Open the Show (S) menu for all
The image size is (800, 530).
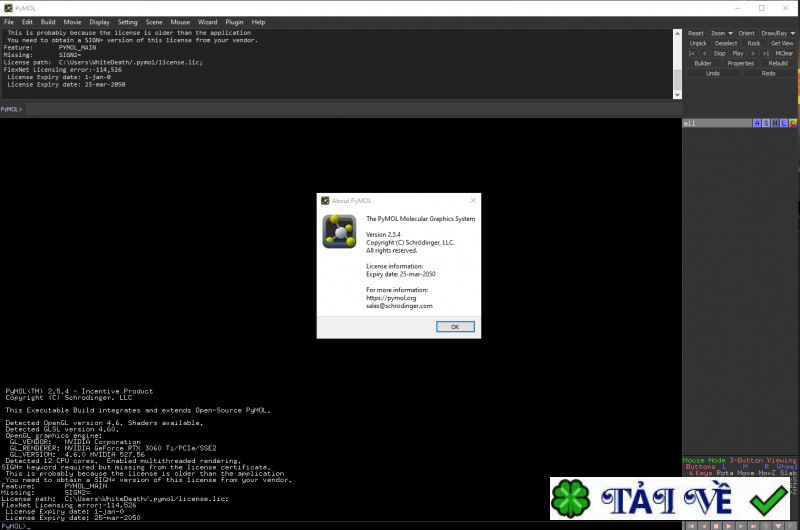pyautogui.click(x=766, y=123)
